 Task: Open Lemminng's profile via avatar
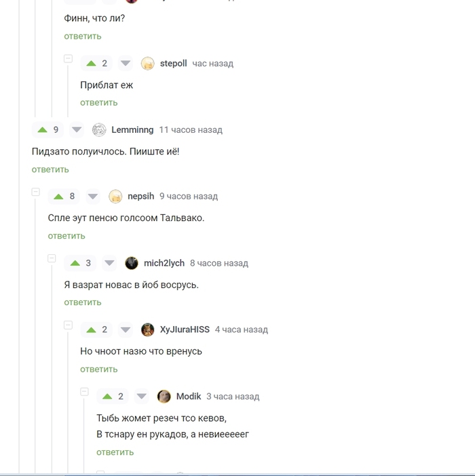[x=99, y=130]
